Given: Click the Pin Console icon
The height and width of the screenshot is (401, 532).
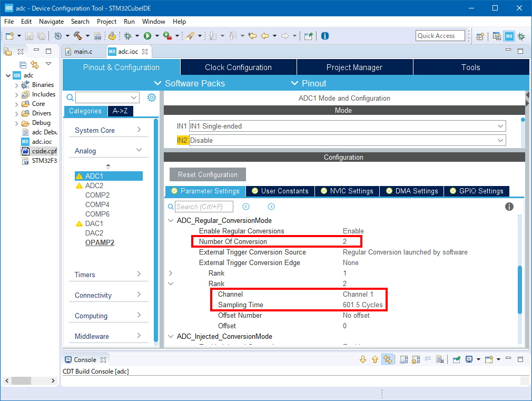Looking at the screenshot, I should 457,359.
